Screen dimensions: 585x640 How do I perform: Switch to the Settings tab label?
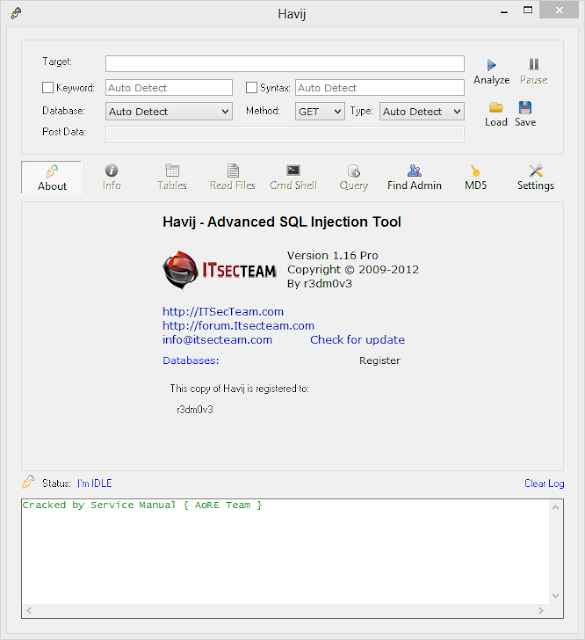click(x=536, y=186)
